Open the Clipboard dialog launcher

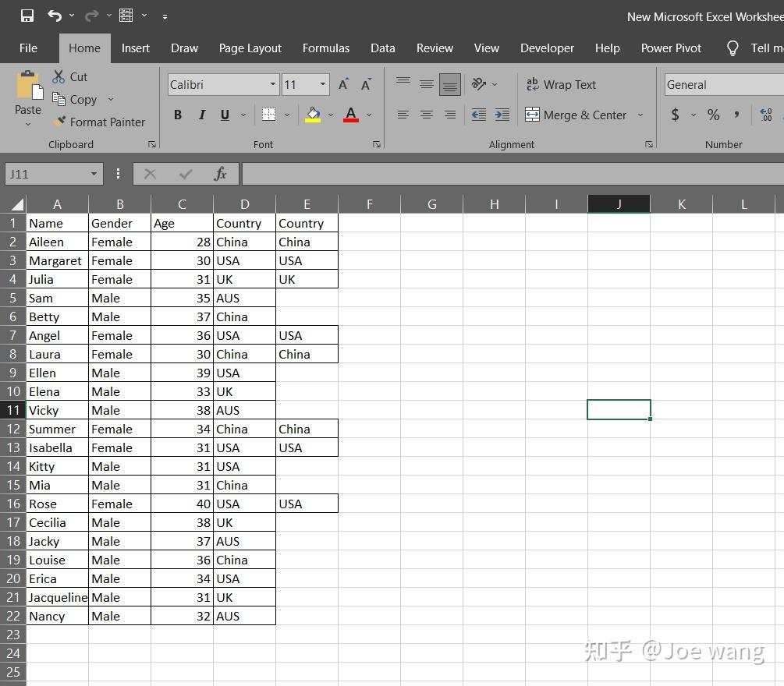(152, 143)
